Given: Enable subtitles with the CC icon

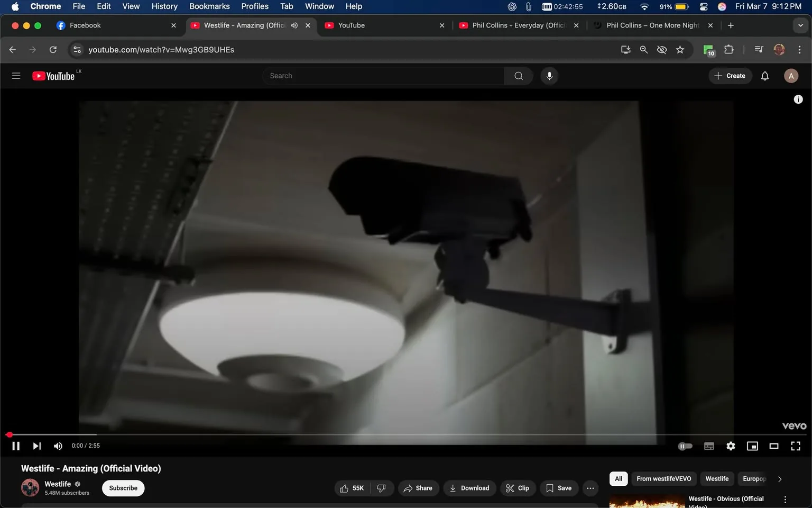Looking at the screenshot, I should (x=709, y=446).
